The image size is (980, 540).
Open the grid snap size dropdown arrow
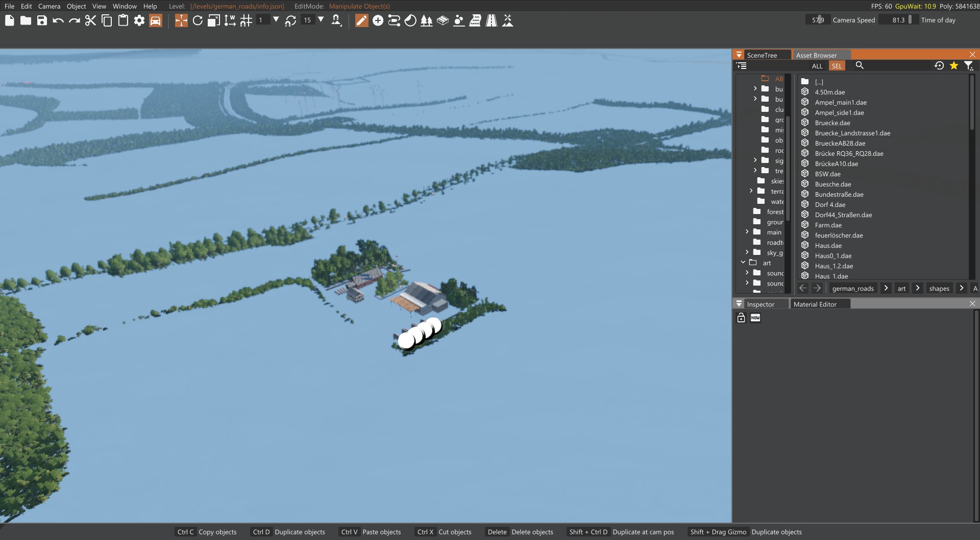pos(276,20)
